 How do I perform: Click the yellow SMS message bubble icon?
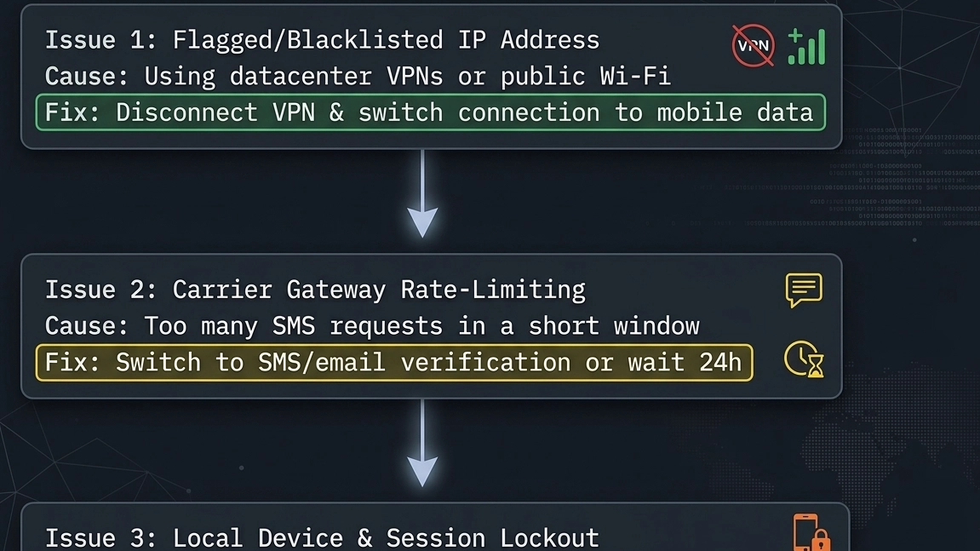tap(804, 290)
